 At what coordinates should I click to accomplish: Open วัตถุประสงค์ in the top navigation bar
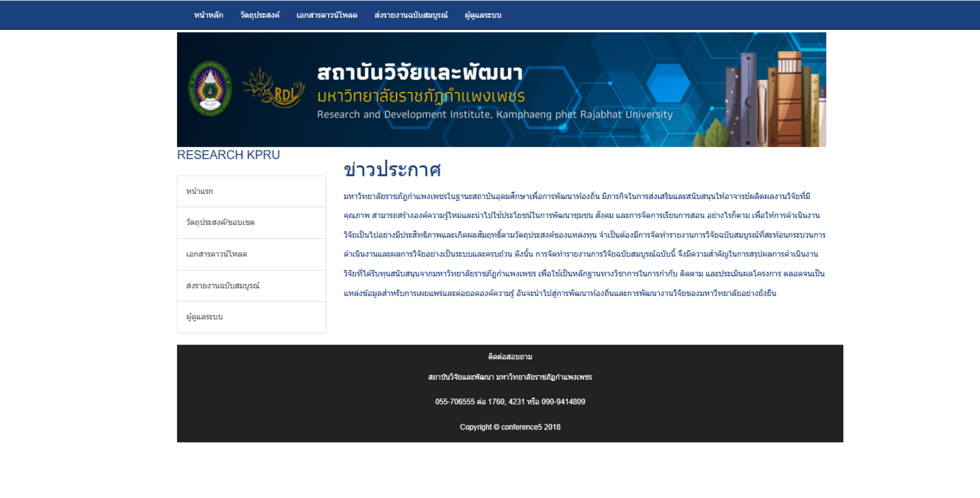(259, 15)
